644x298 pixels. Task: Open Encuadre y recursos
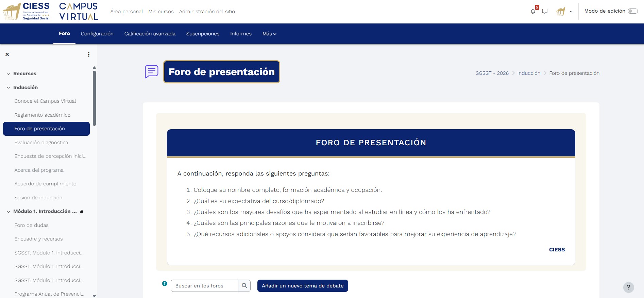coord(38,239)
